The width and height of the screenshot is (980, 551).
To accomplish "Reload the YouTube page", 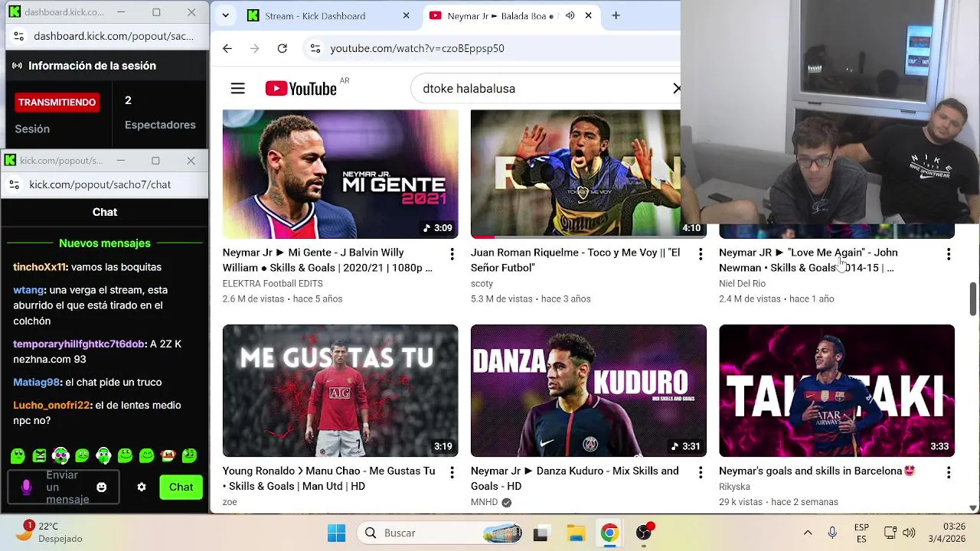I will click(283, 48).
